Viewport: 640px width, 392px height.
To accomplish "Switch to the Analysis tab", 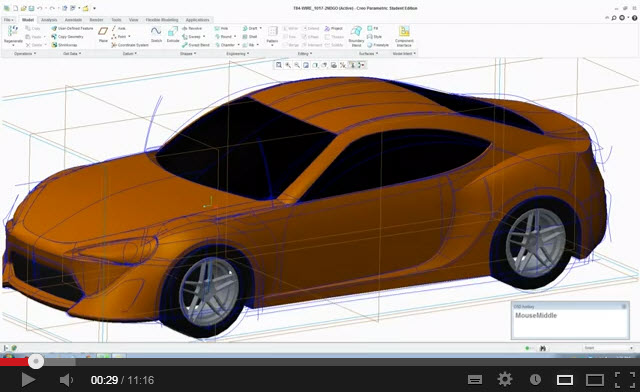I will pos(49,20).
